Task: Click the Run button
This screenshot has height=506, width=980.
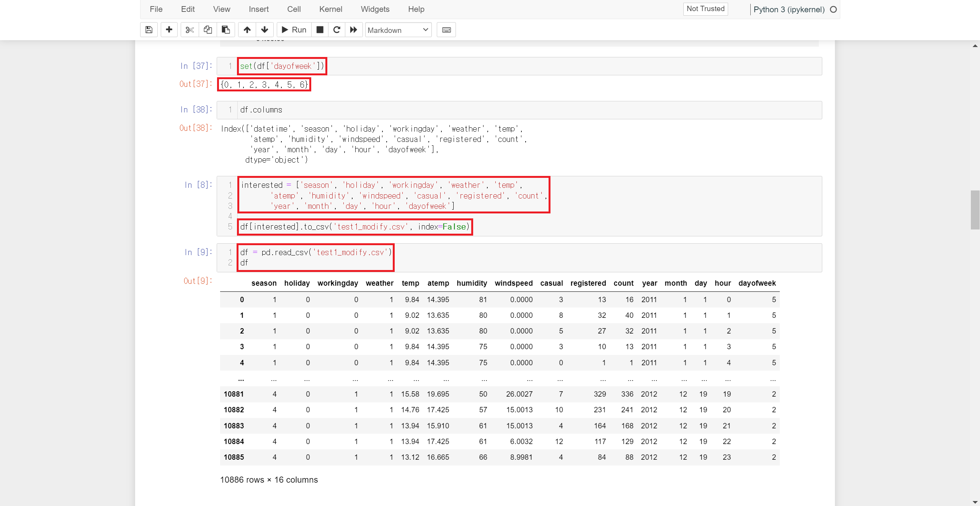Action: [x=294, y=30]
